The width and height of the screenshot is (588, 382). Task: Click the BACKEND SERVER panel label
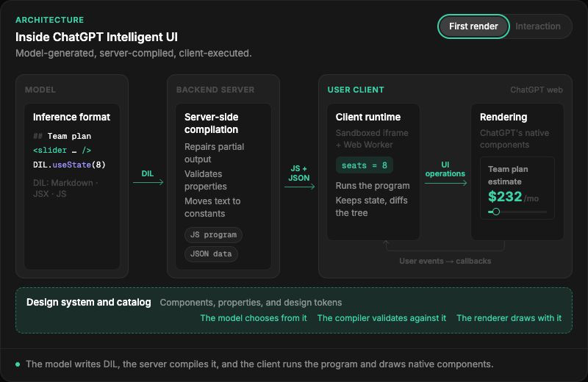(x=215, y=90)
